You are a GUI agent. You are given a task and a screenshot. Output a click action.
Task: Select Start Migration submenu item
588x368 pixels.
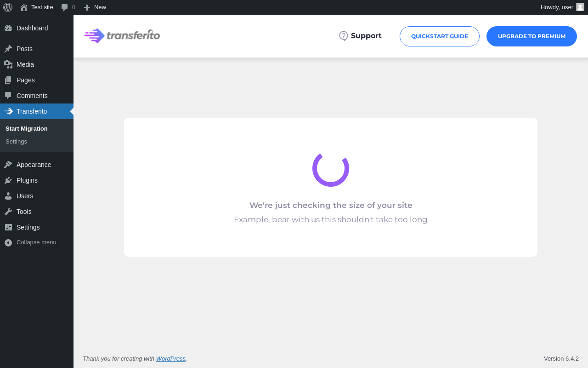point(27,129)
